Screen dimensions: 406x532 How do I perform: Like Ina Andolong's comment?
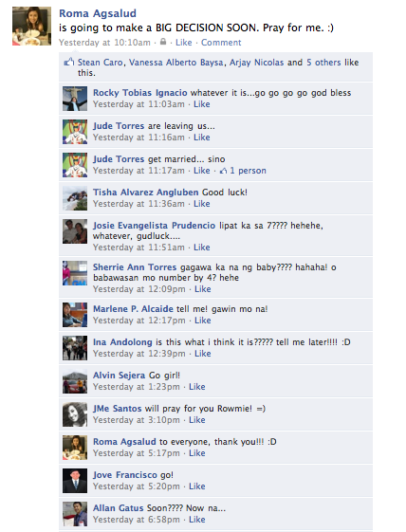pos(203,354)
